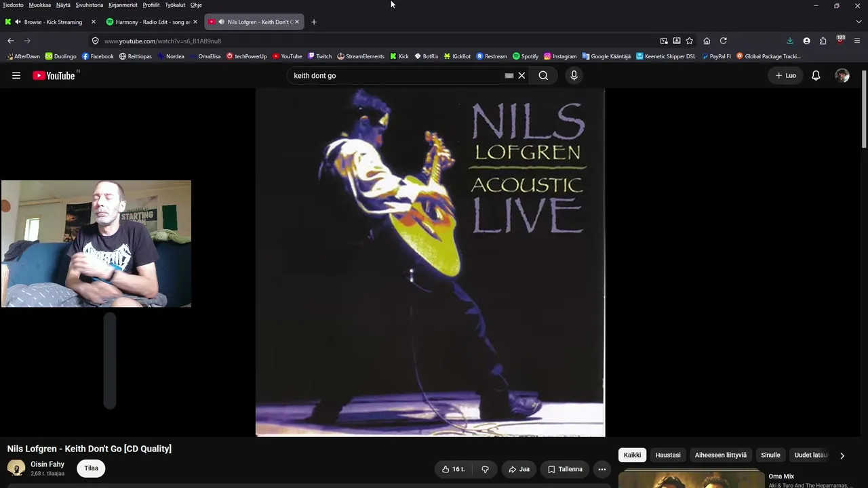
Task: Select the Kaikki filter chip
Action: (x=632, y=455)
